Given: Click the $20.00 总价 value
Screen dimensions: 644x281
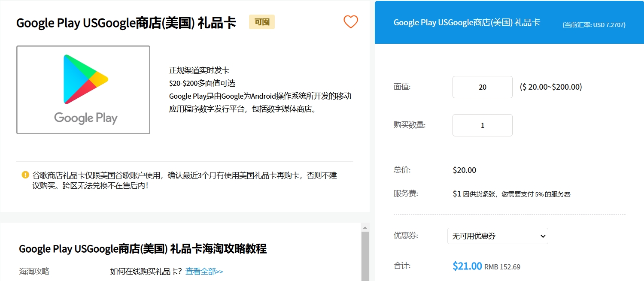Looking at the screenshot, I should point(465,170).
